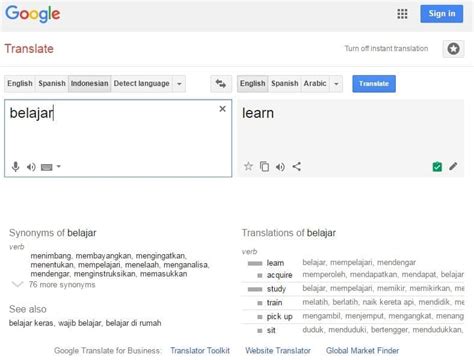Image resolution: width=474 pixels, height=360 pixels.
Task: Click the reverse translation mengambil
Action: (x=321, y=316)
